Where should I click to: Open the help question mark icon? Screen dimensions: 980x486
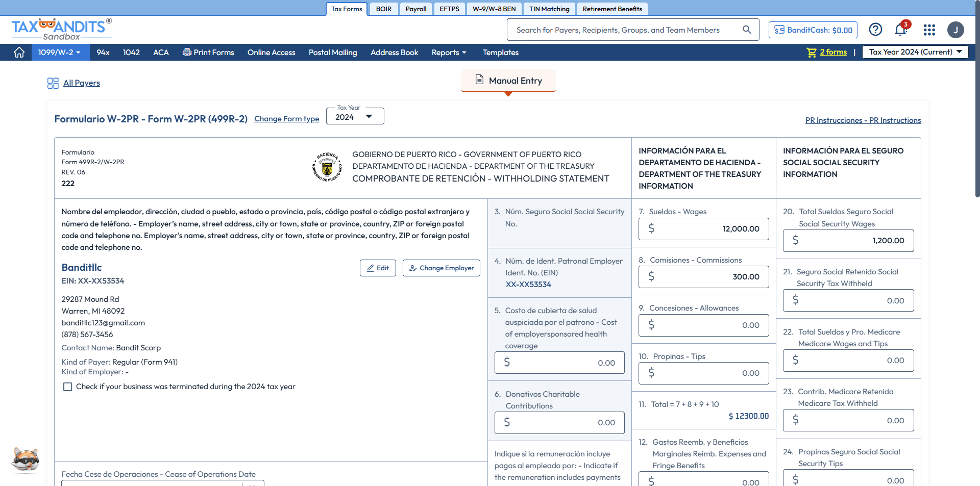(875, 30)
